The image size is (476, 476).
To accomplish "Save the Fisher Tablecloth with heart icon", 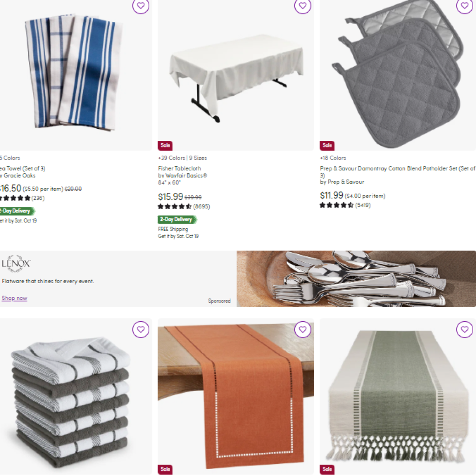I will point(303,6).
